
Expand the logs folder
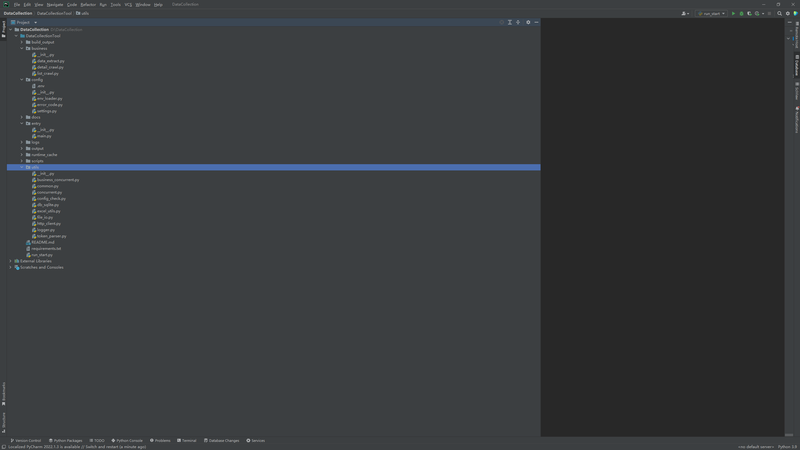(21, 142)
